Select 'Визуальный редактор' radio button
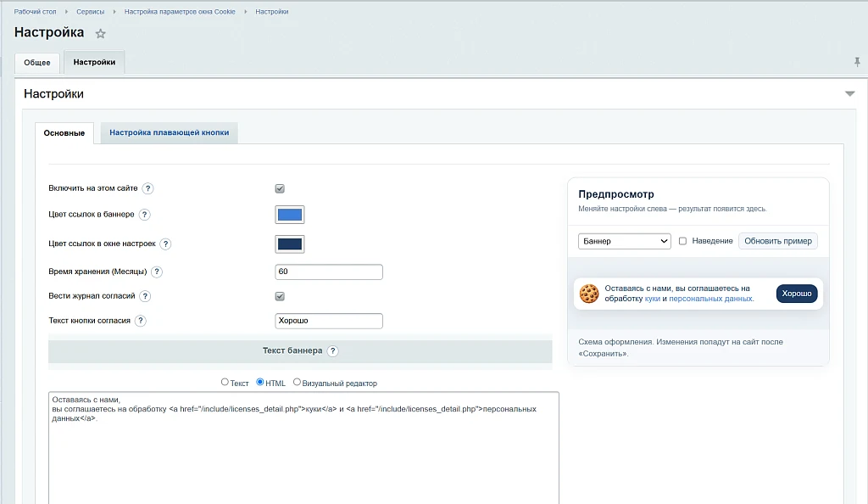 pyautogui.click(x=297, y=382)
